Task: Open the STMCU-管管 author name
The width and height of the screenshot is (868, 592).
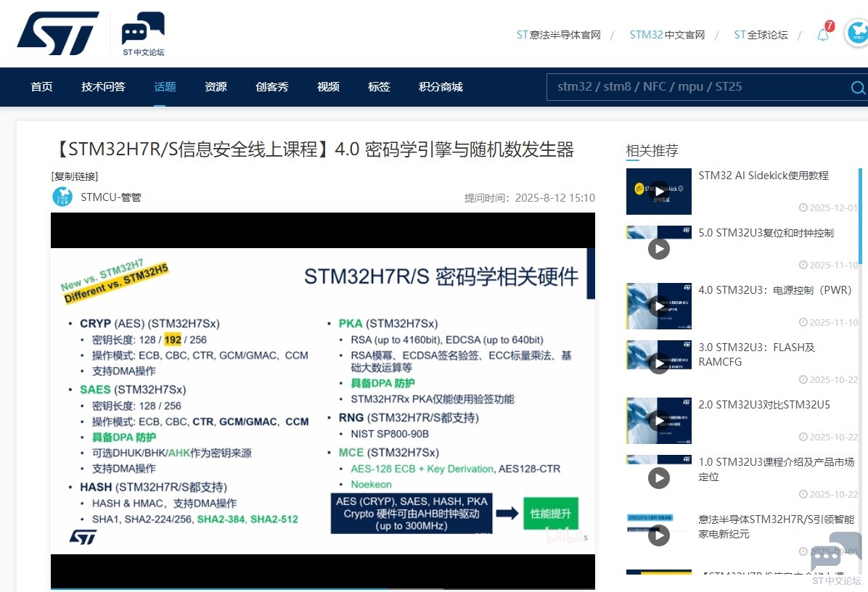Action: pyautogui.click(x=111, y=197)
